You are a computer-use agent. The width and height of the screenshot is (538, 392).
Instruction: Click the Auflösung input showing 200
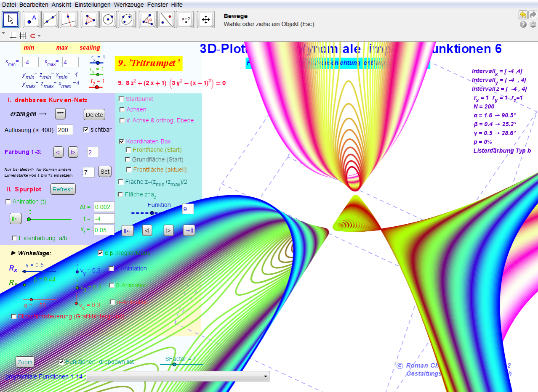(x=65, y=130)
